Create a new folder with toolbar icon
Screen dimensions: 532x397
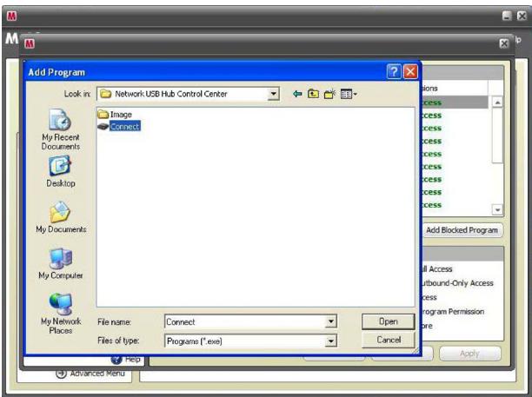coord(329,94)
